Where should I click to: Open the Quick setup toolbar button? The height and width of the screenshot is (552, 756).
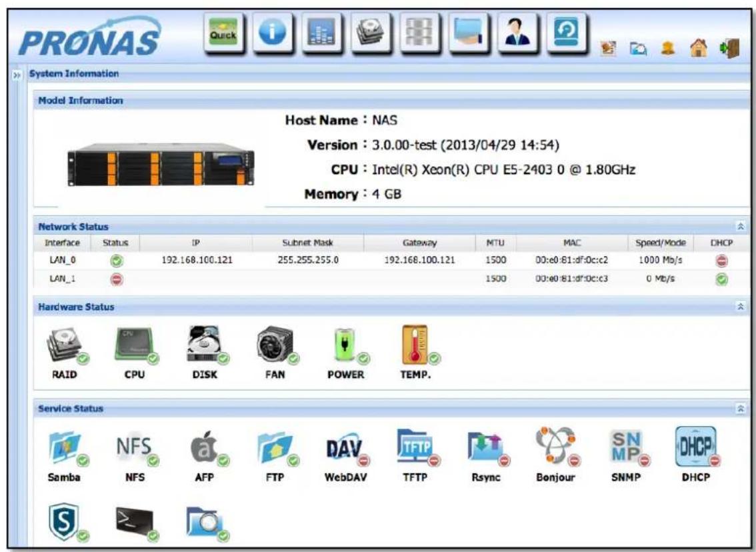pos(224,32)
